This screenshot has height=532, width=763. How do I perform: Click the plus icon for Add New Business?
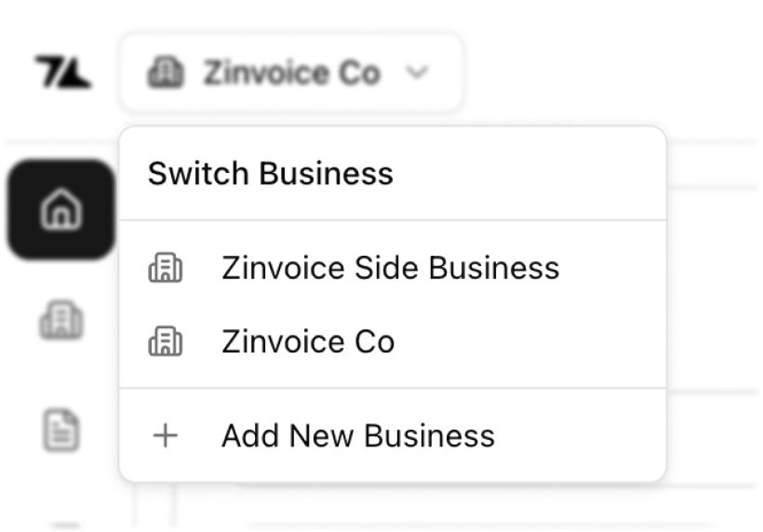(x=165, y=435)
